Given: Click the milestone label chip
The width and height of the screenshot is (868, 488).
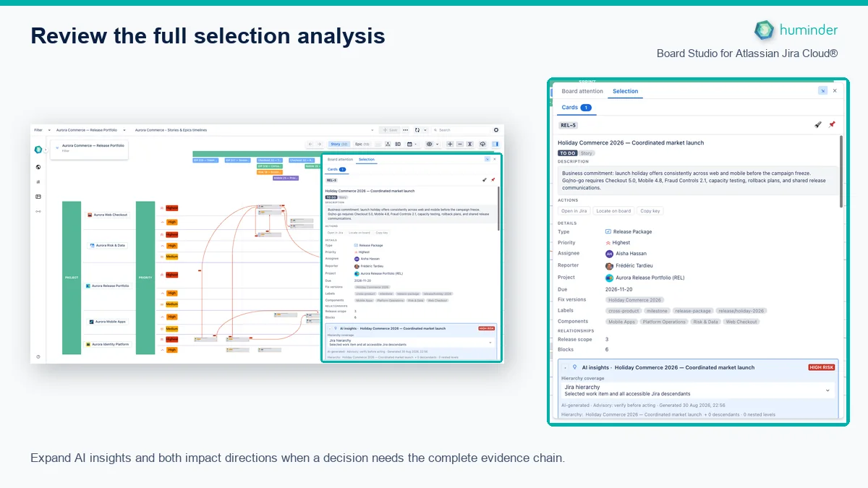Looking at the screenshot, I should (657, 311).
